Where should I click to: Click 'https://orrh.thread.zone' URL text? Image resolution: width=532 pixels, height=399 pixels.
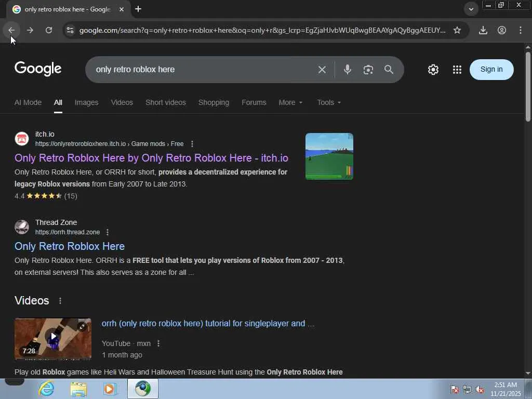click(68, 232)
